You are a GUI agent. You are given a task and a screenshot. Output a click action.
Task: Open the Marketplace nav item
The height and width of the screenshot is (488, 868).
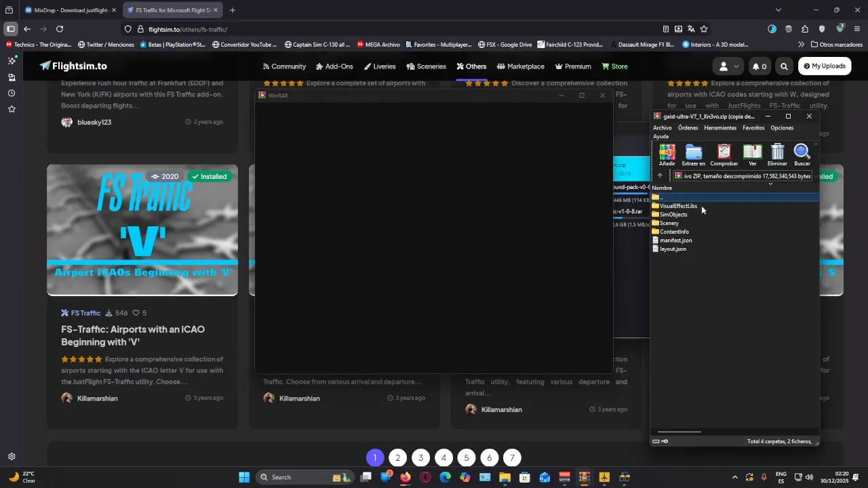pos(521,66)
